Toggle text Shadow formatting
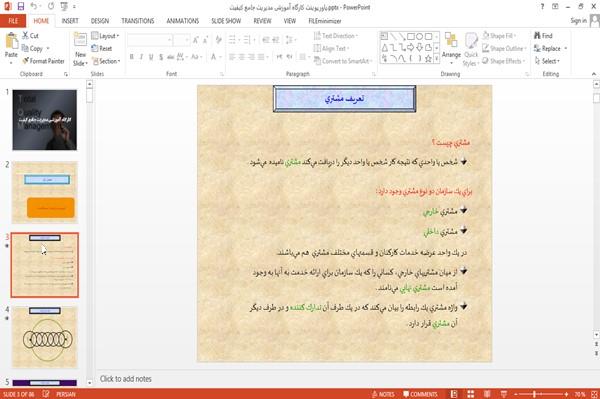Viewport: 600px width, 399px height. click(x=161, y=57)
